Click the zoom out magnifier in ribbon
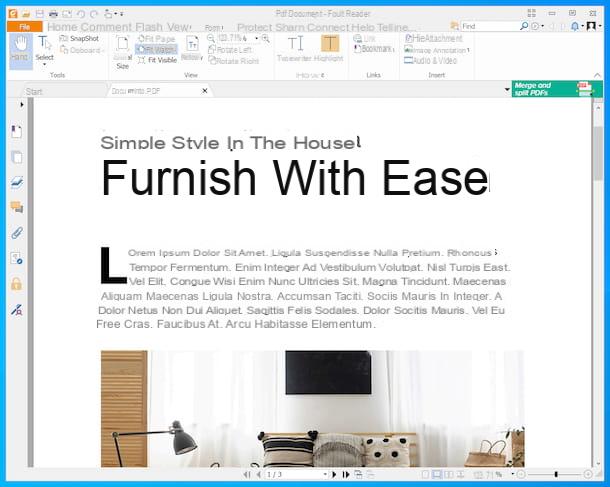Viewport: 610px width, 487px height. pos(211,38)
